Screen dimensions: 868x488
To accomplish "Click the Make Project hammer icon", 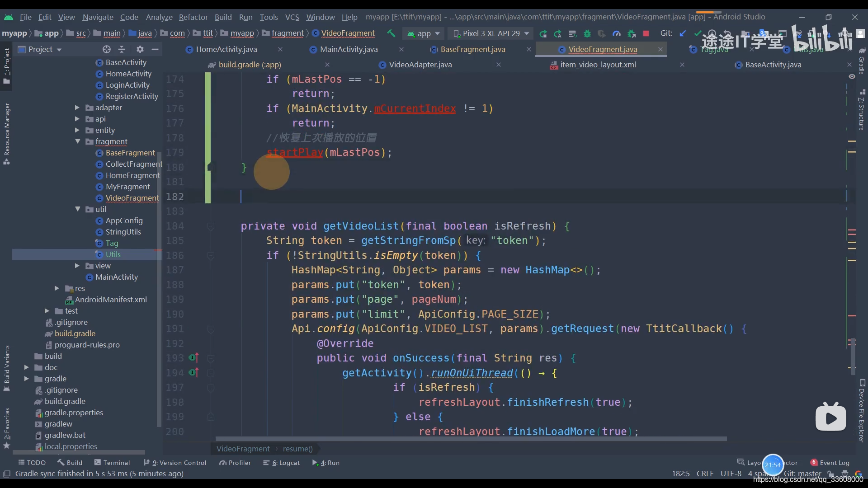I will click(391, 33).
